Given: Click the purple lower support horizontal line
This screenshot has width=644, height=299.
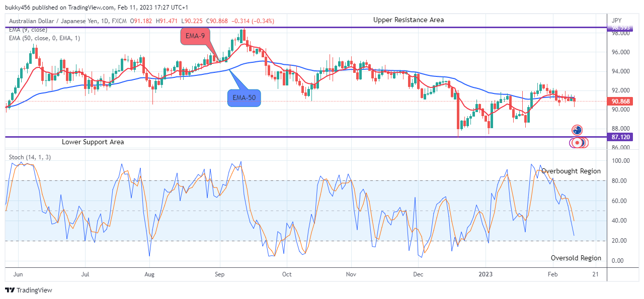Looking at the screenshot, I should tap(302, 137).
